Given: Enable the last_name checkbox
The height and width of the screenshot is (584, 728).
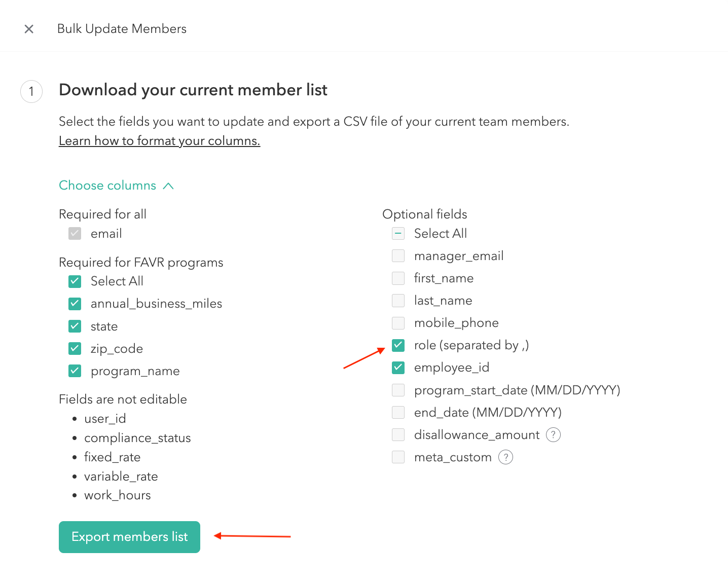Looking at the screenshot, I should (398, 301).
